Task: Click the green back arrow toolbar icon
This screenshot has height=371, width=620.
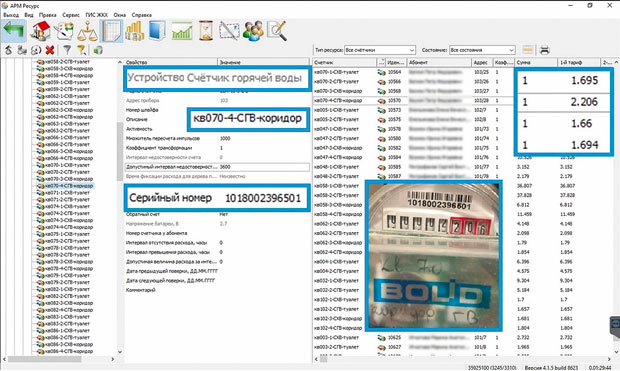Action: point(14,31)
